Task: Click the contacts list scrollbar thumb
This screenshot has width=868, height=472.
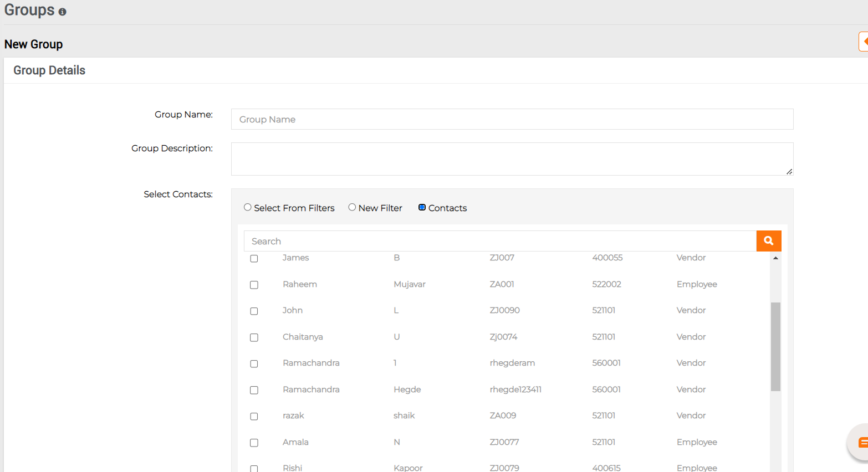Action: tap(775, 347)
